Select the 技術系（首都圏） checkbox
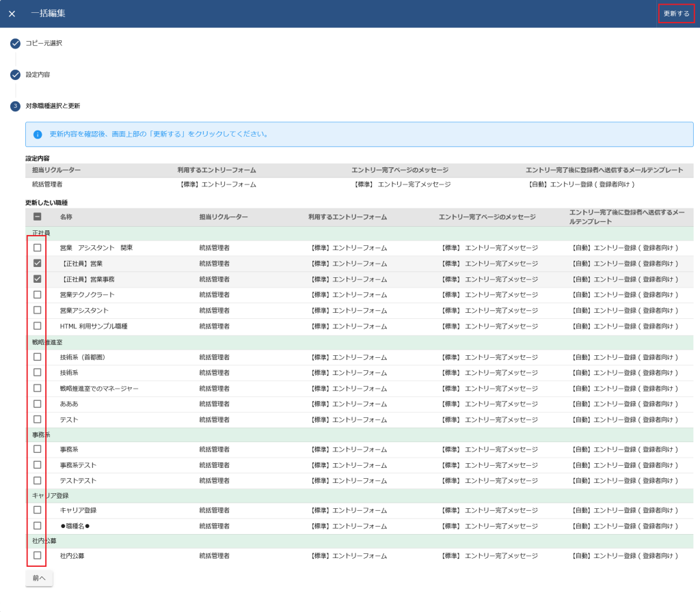The image size is (700, 612). (x=37, y=357)
